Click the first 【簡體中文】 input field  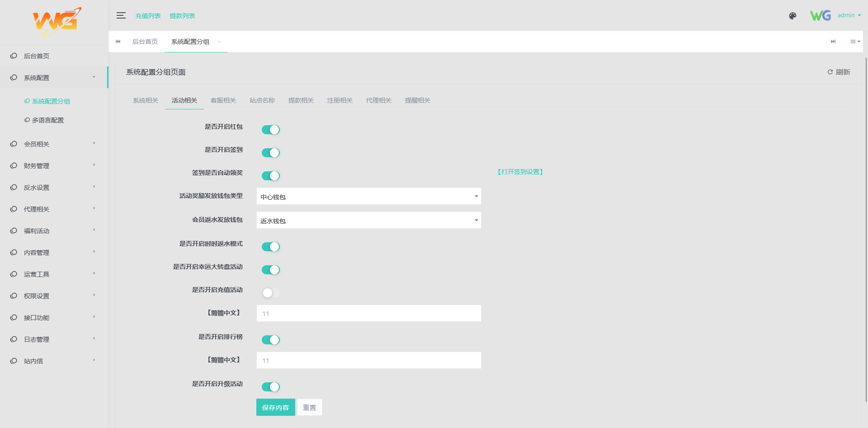368,313
